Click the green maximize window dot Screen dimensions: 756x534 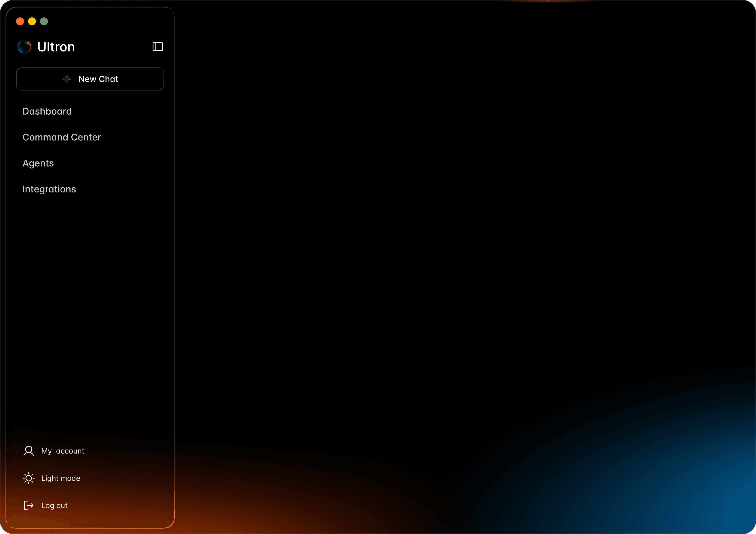(x=44, y=21)
